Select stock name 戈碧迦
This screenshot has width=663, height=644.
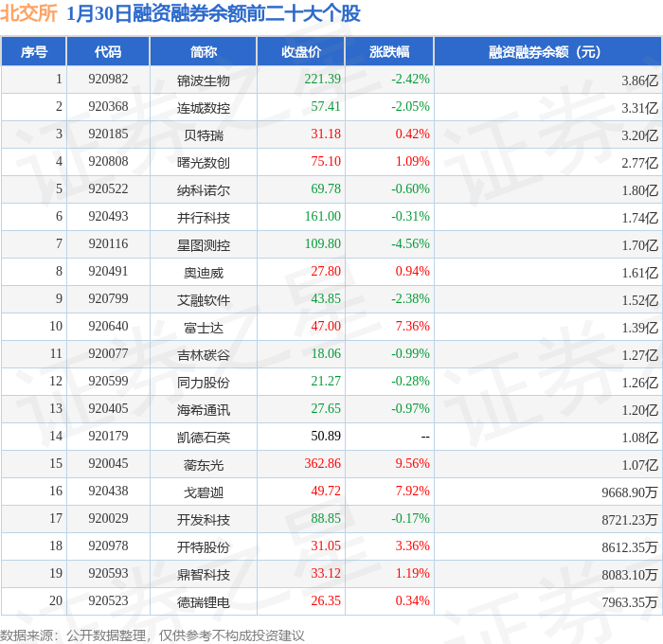[204, 492]
